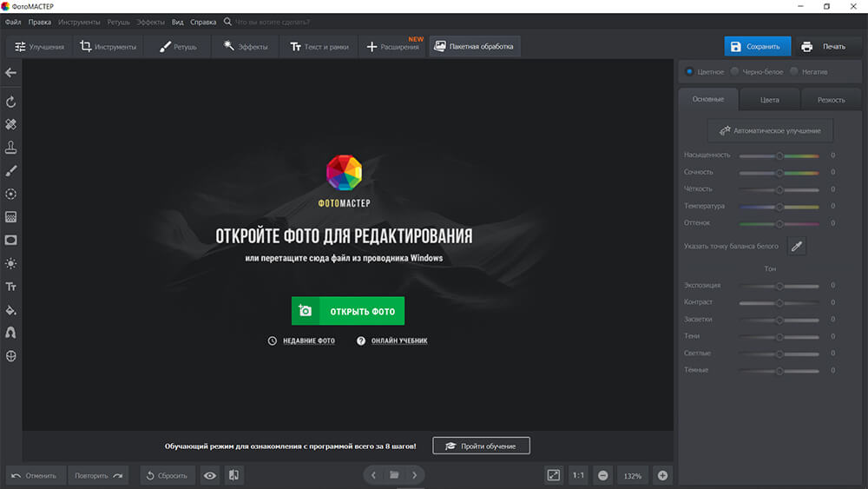Select the portrait silhouette tool icon
This screenshot has width=868, height=489.
click(10, 333)
